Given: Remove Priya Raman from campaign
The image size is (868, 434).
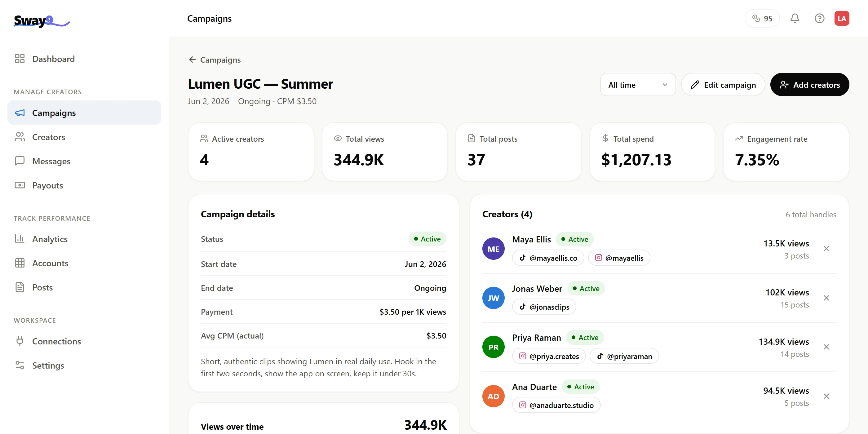Looking at the screenshot, I should tap(826, 347).
